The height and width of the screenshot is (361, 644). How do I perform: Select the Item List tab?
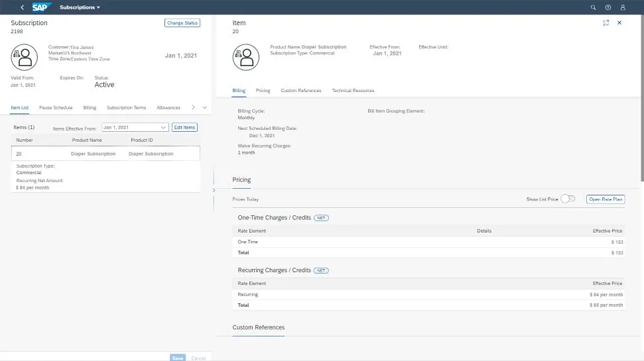(x=20, y=108)
